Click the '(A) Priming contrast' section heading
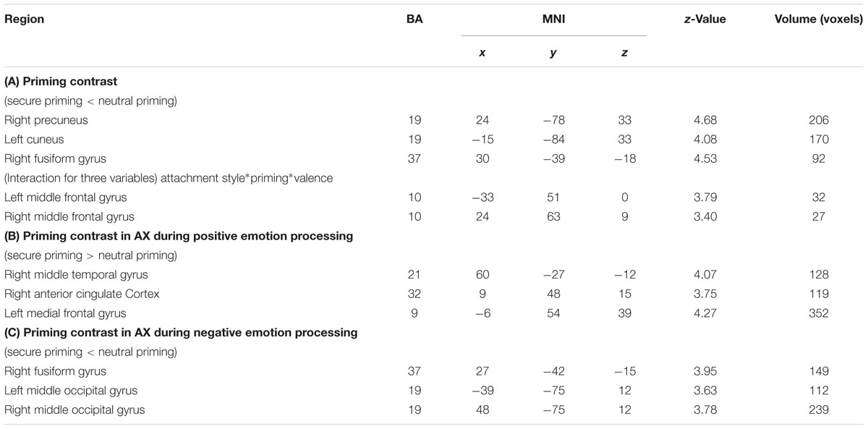This screenshot has height=429, width=868. point(51,82)
